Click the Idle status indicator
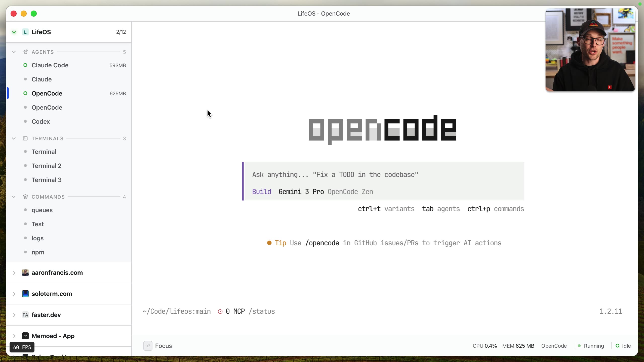Screen dimensions: 644x362 [x=617, y=346]
